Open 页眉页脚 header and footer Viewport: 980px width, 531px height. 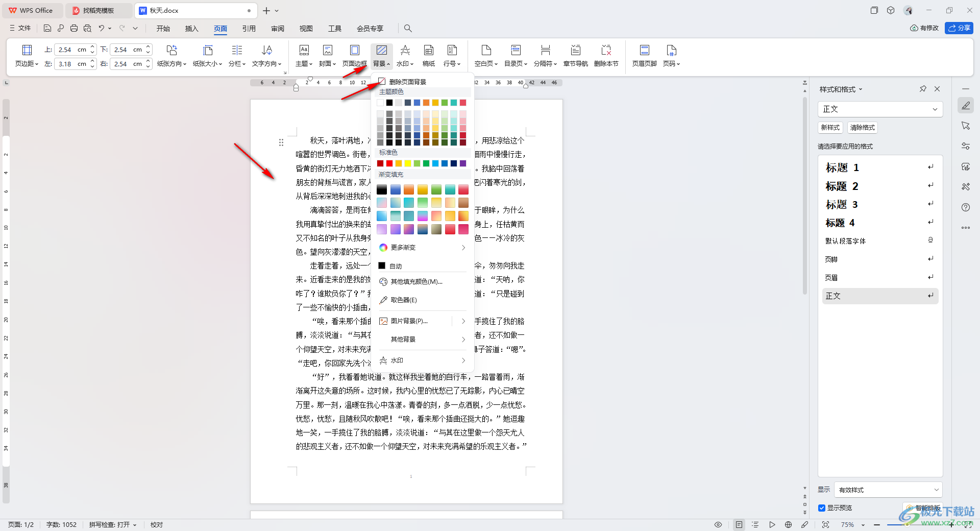(644, 56)
